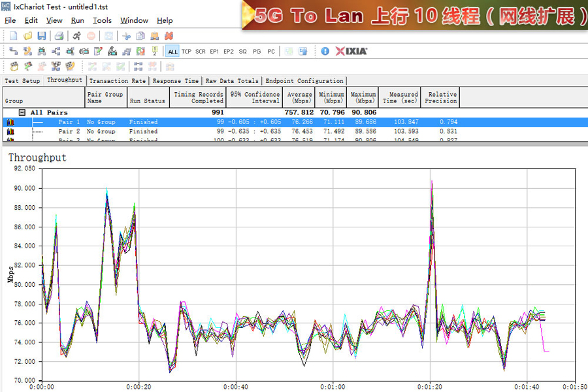Start the test with the running man icon

tap(77, 36)
